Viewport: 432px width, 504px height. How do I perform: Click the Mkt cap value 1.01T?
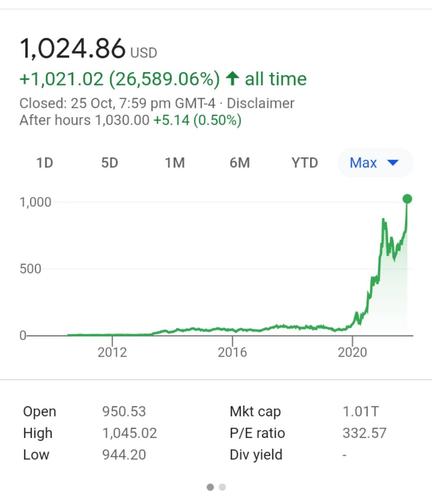point(360,411)
